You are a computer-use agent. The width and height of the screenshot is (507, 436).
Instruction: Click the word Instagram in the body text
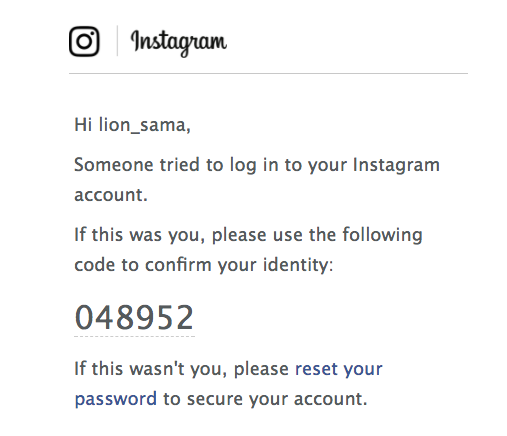click(396, 166)
